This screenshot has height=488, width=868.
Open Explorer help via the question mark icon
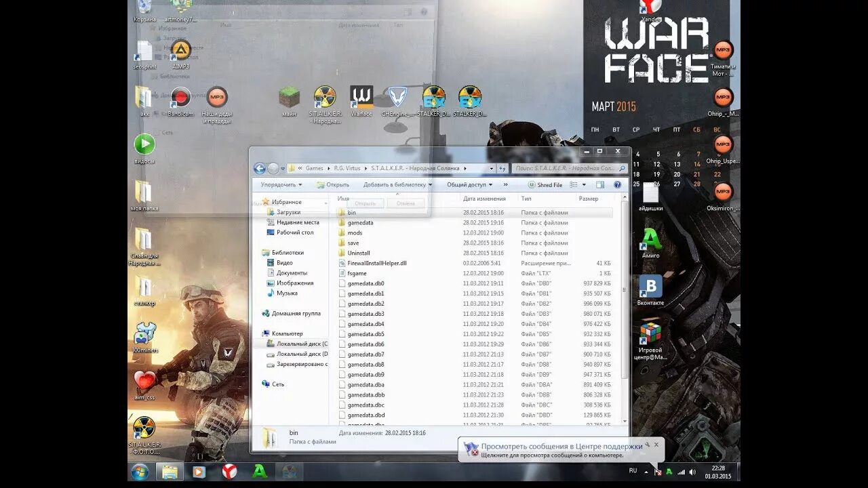(617, 184)
